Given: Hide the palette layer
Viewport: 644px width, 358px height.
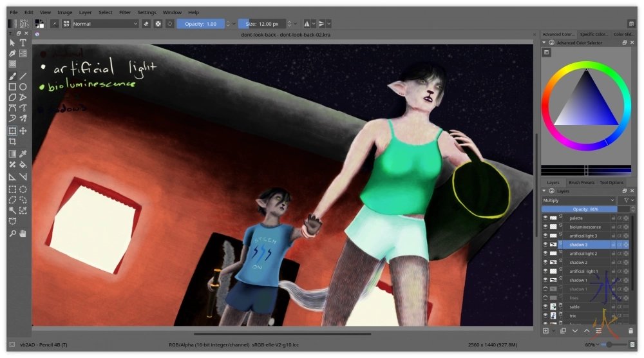Looking at the screenshot, I should (x=545, y=218).
